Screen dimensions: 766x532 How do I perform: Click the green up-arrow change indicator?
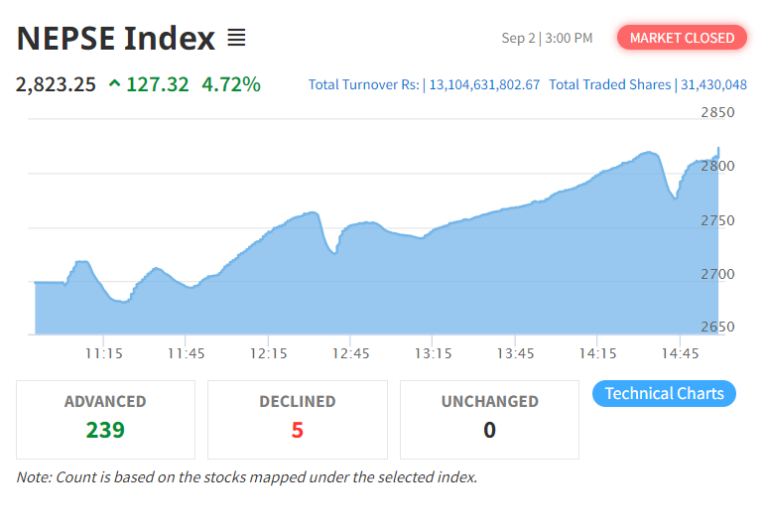(x=115, y=84)
